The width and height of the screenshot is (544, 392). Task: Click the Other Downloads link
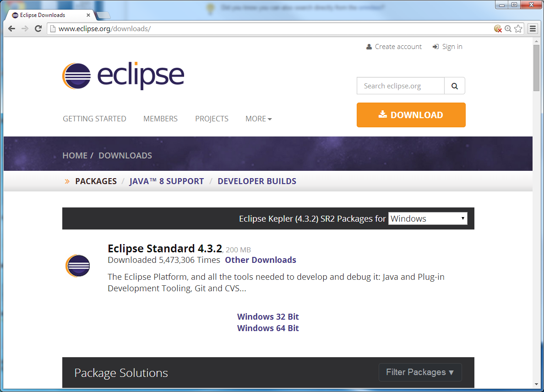(261, 260)
